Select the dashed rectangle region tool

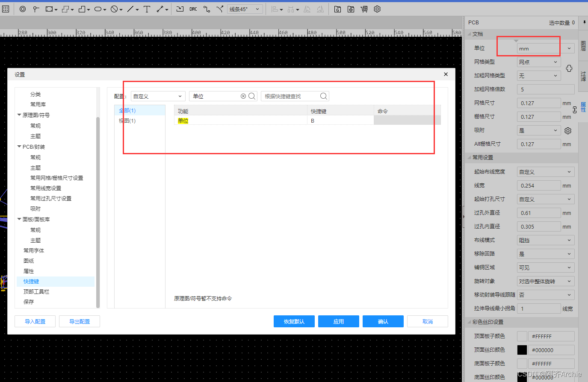click(x=65, y=9)
